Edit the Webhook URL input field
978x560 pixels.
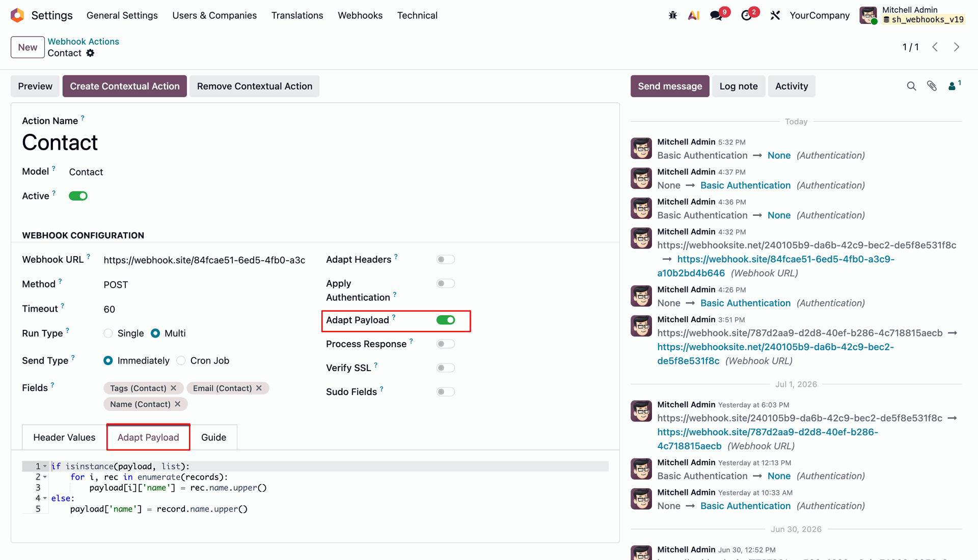click(x=204, y=260)
